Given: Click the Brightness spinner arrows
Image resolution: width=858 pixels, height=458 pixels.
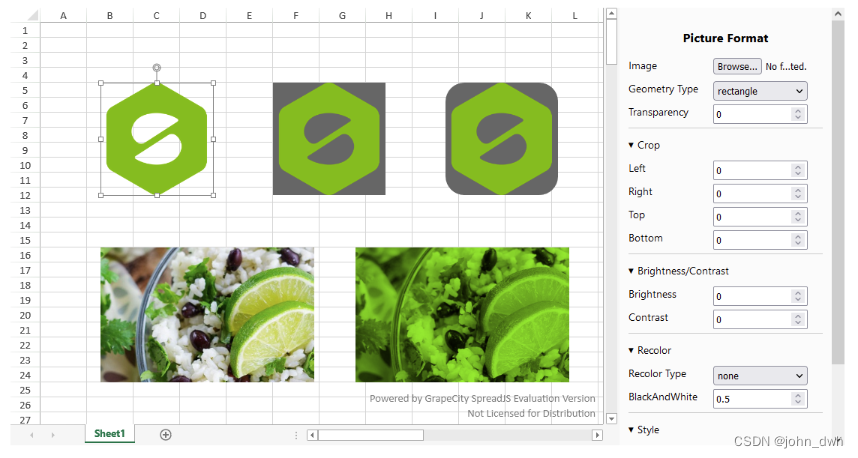Looking at the screenshot, I should point(798,296).
